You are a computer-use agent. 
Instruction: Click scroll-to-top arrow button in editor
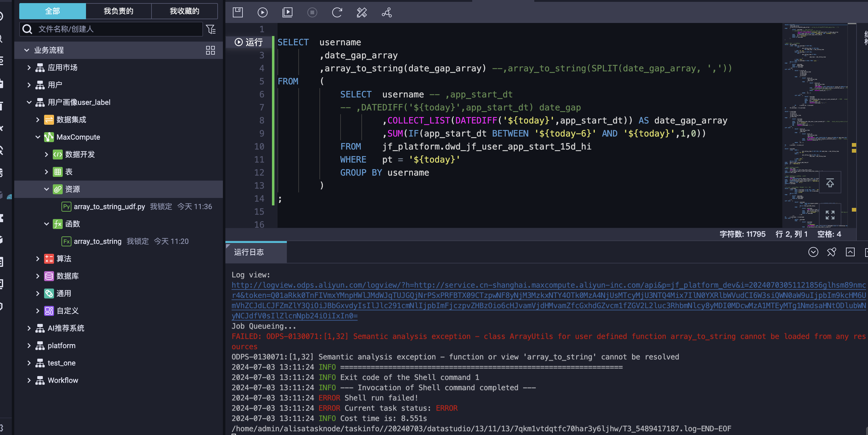[x=830, y=183]
